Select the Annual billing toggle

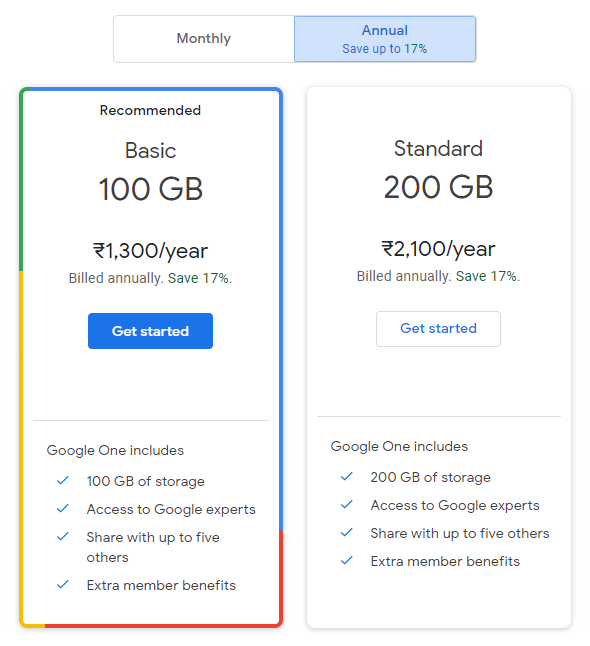pos(385,39)
